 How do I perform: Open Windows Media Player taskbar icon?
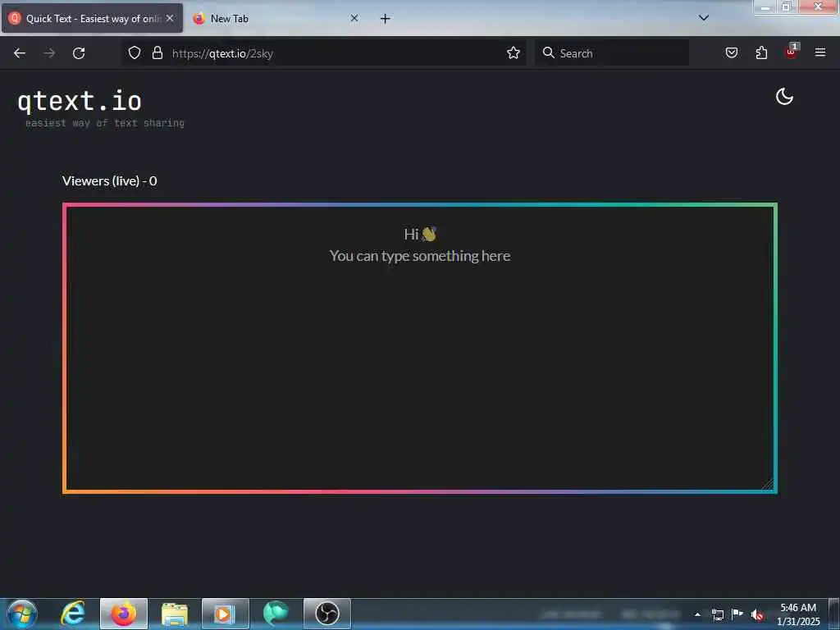(x=225, y=614)
